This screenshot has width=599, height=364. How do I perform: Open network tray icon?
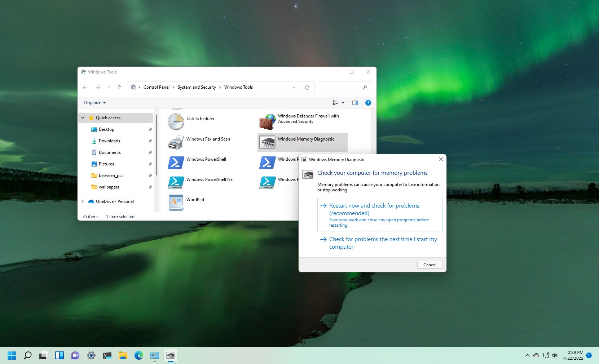coord(546,355)
